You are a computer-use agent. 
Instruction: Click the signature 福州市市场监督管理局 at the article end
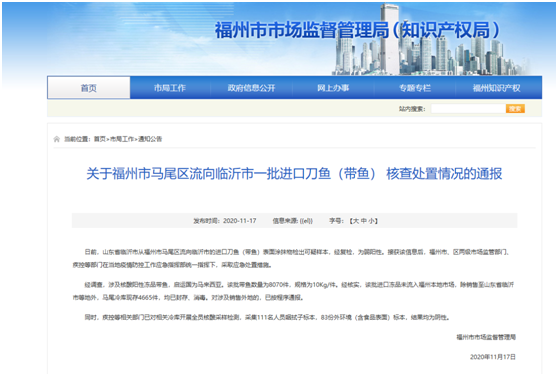pos(486,337)
